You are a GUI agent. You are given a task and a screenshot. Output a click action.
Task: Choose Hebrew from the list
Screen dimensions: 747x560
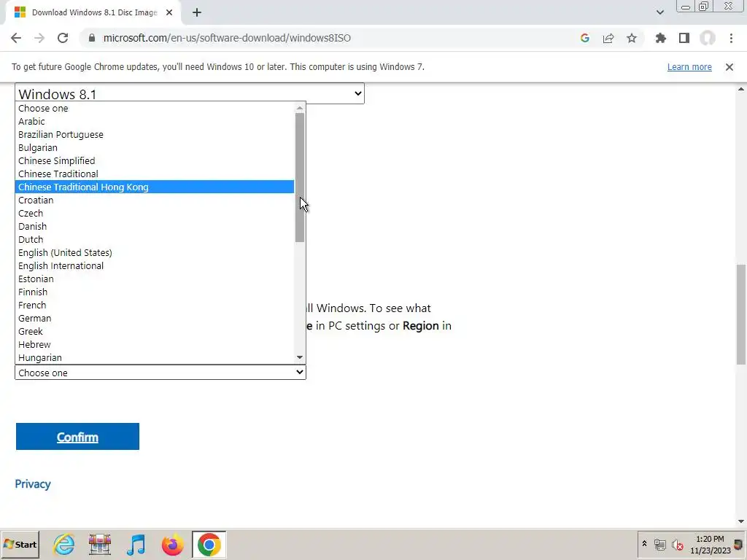click(x=155, y=344)
